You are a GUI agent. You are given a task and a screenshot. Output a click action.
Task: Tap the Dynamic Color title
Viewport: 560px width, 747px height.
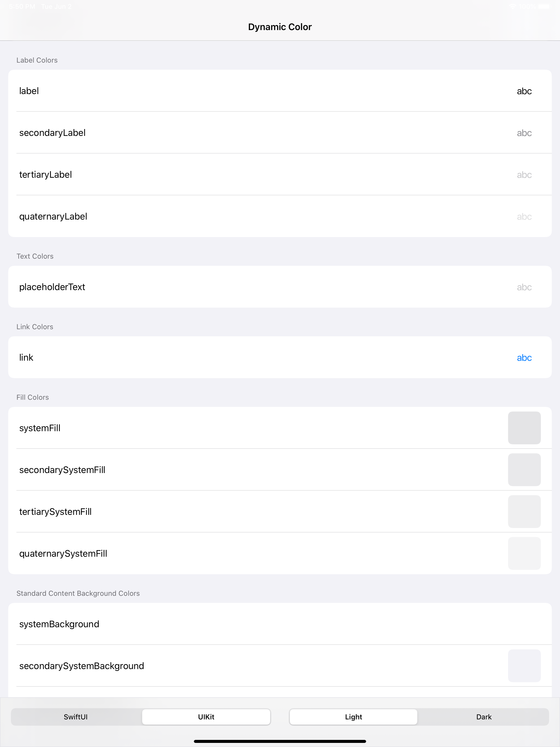click(280, 26)
